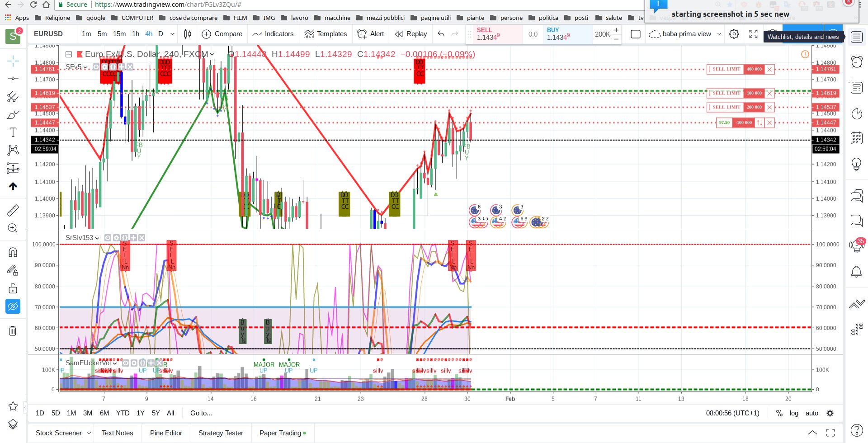
Task: Open favorites star toolbar toggle
Action: (13, 406)
